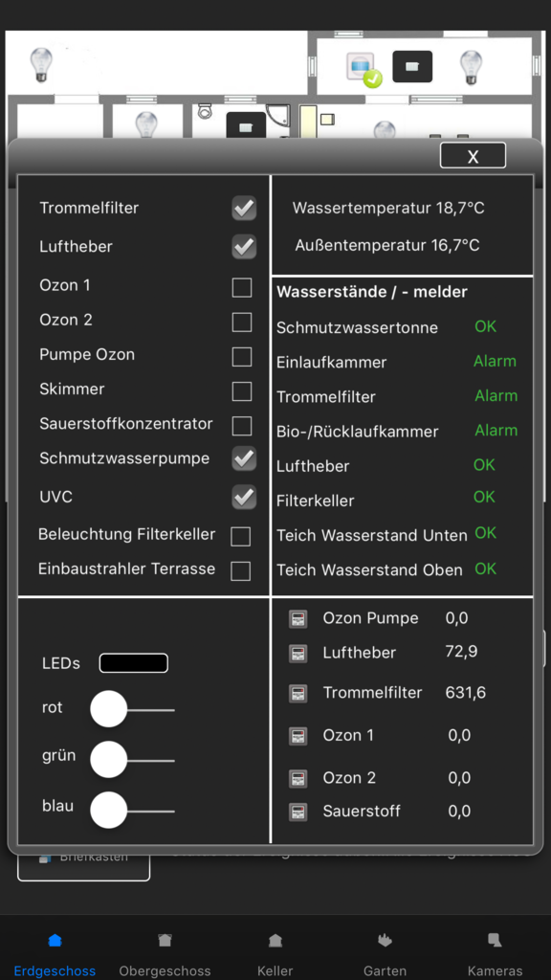Tap the light bulb in top-left room

pyautogui.click(x=41, y=65)
